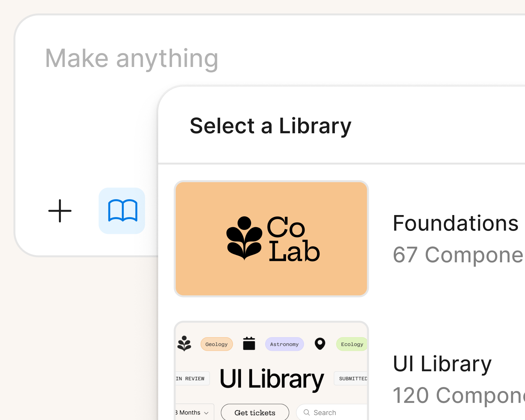Click the plant logo in UI Library header
Viewport: 525px width, 420px height.
coord(184,344)
